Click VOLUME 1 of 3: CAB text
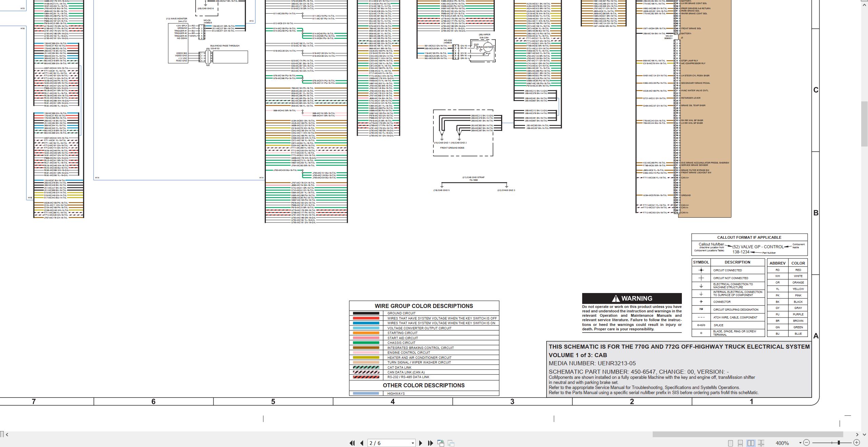The height and width of the screenshot is (447, 868). (x=578, y=355)
